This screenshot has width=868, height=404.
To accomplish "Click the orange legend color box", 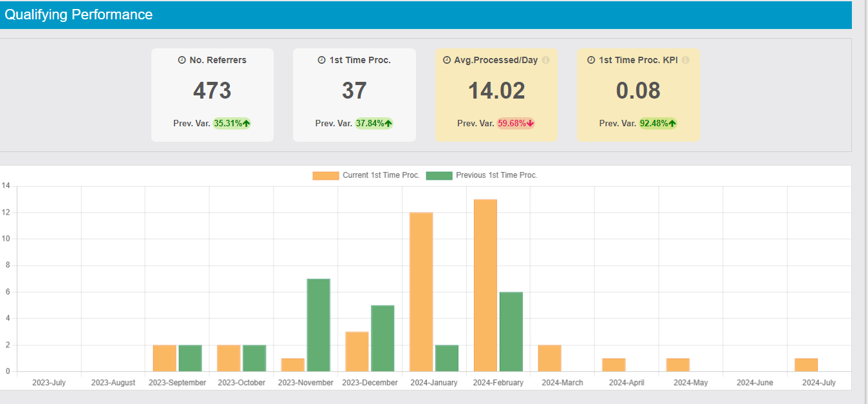I will 325,175.
